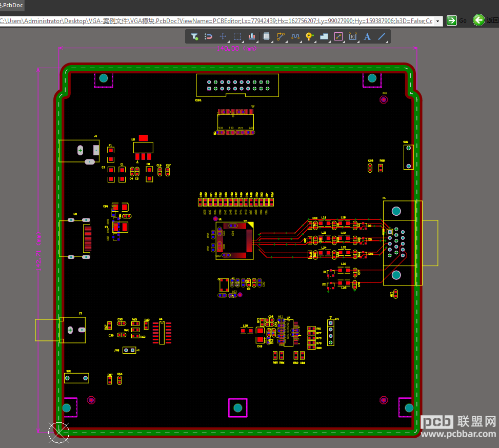The image size is (499, 448).
Task: Select the Place Component chip icon
Action: 266,36
